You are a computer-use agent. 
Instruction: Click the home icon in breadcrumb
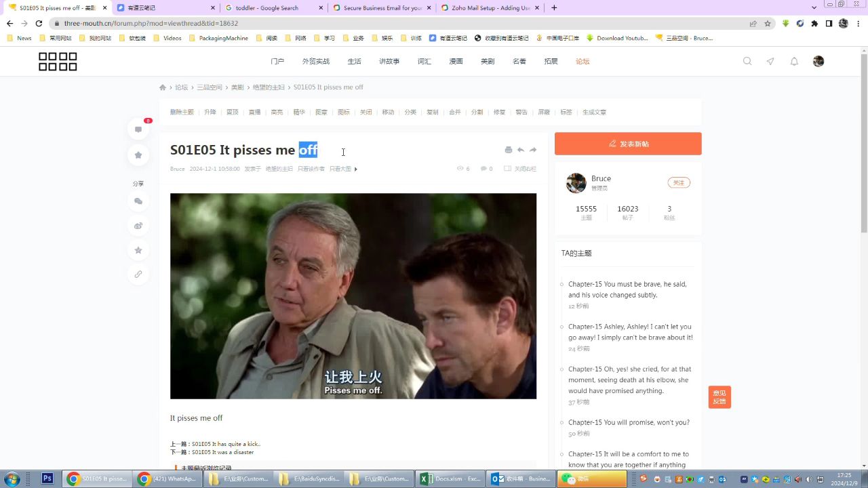click(x=163, y=87)
